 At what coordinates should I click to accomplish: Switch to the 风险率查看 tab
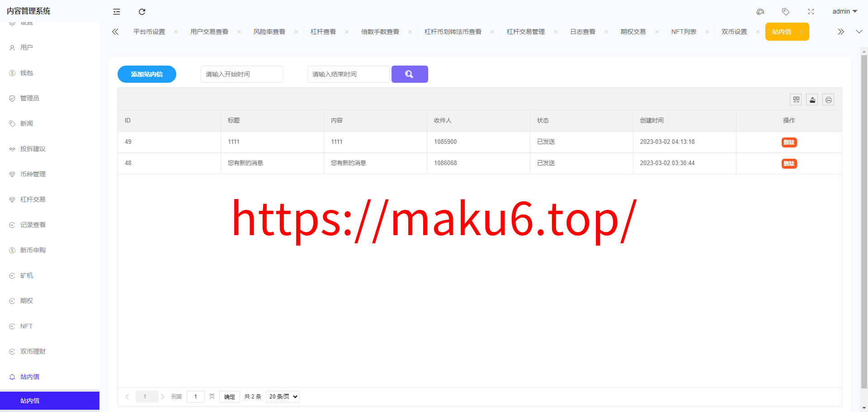click(269, 32)
